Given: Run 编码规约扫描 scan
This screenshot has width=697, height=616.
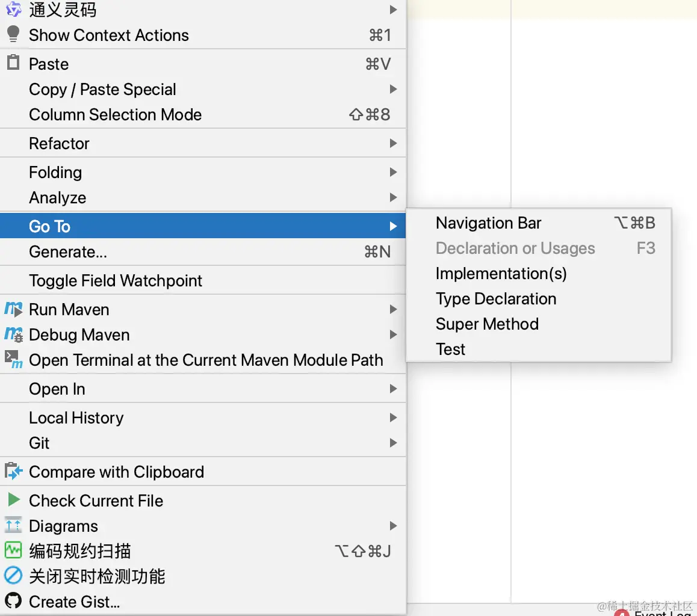Looking at the screenshot, I should coord(203,551).
